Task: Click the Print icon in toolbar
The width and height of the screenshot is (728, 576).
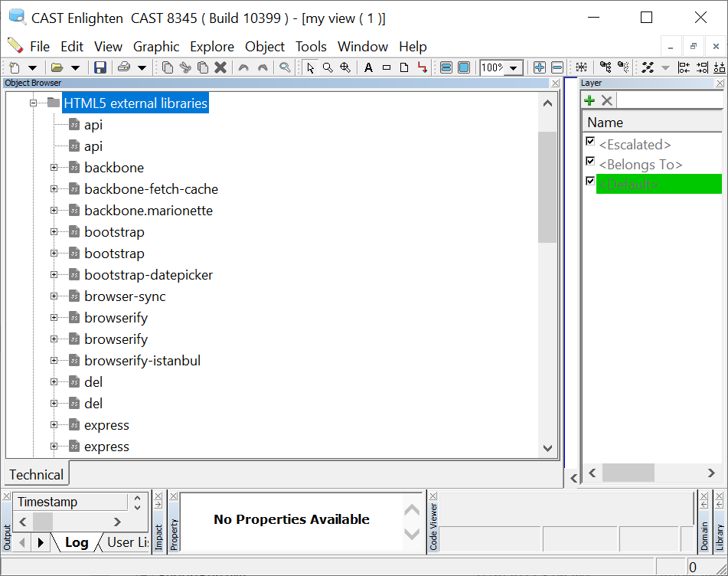Action: pos(124,67)
